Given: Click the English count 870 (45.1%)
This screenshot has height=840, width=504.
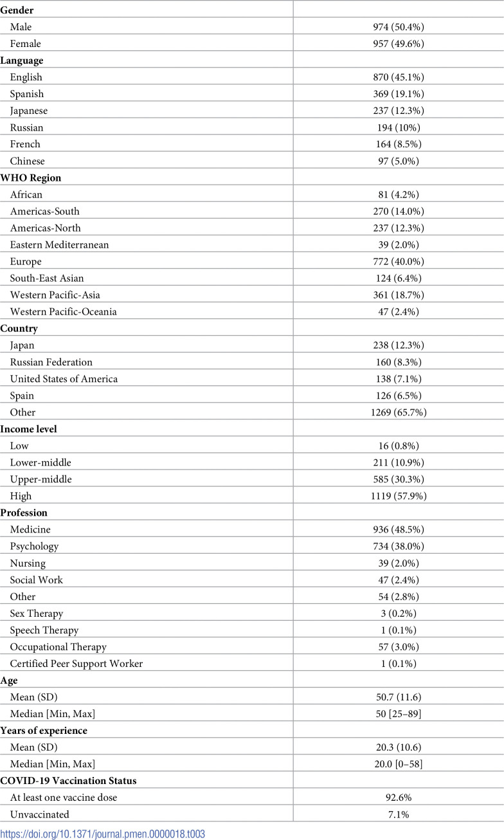Looking at the screenshot, I should [398, 77].
